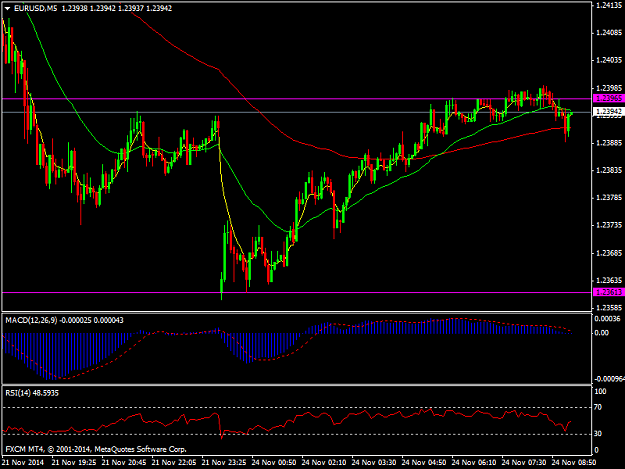Viewport: 625px width, 469px height.
Task: Click the 24 Nov 08:50 time axis label
Action: pyautogui.click(x=574, y=462)
